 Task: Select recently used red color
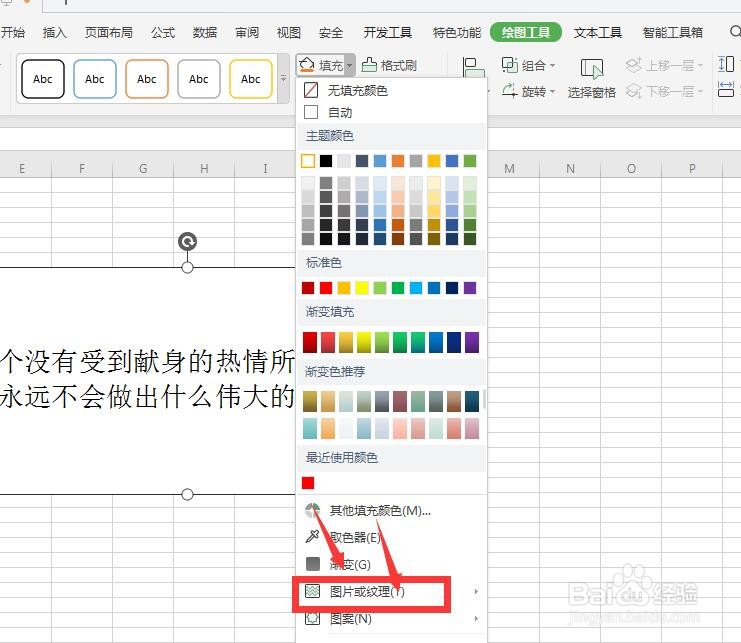click(308, 483)
